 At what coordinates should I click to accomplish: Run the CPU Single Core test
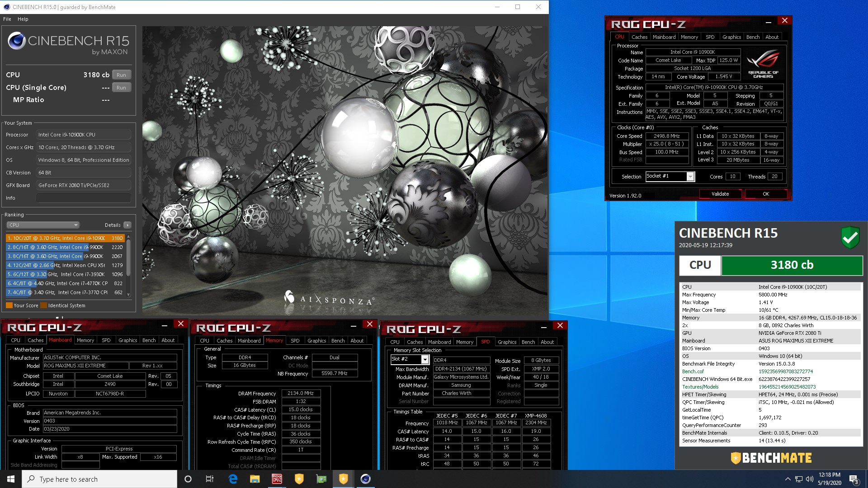pos(121,88)
